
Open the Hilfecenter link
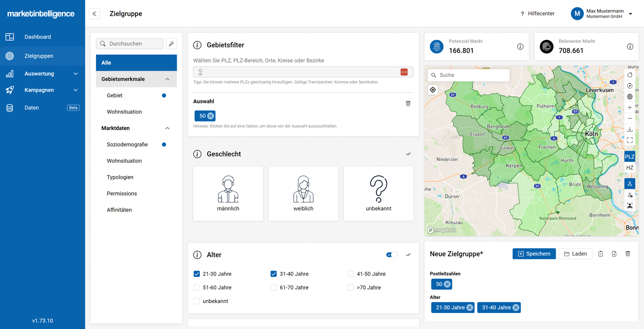click(x=542, y=13)
